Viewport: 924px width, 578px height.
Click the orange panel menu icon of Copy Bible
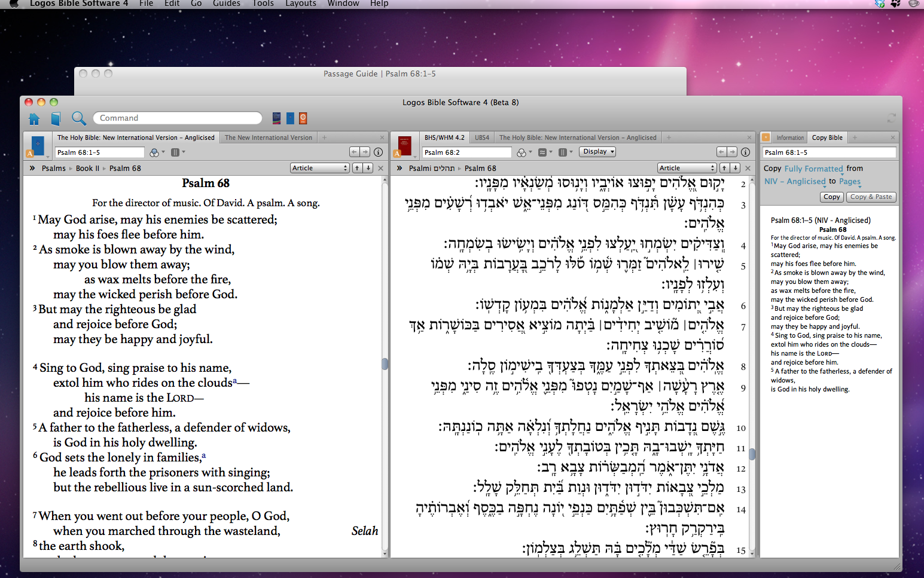(766, 137)
